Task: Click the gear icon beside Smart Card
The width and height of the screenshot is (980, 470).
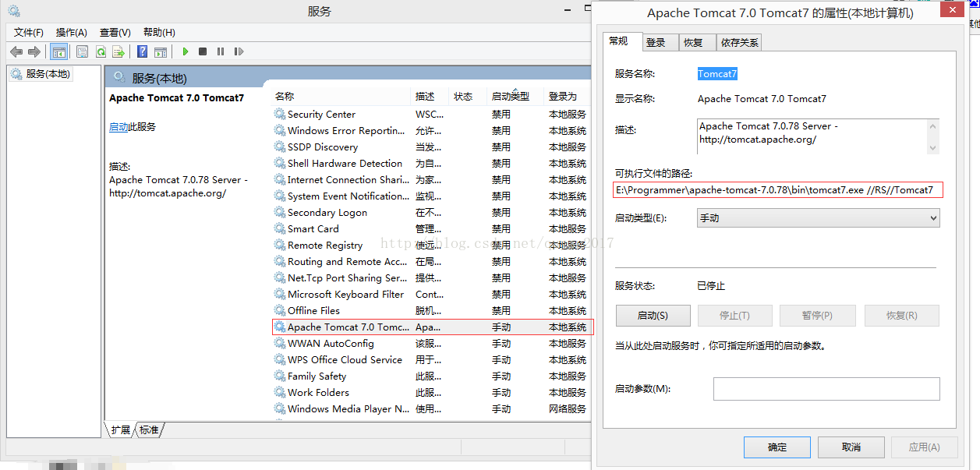Action: [x=280, y=228]
